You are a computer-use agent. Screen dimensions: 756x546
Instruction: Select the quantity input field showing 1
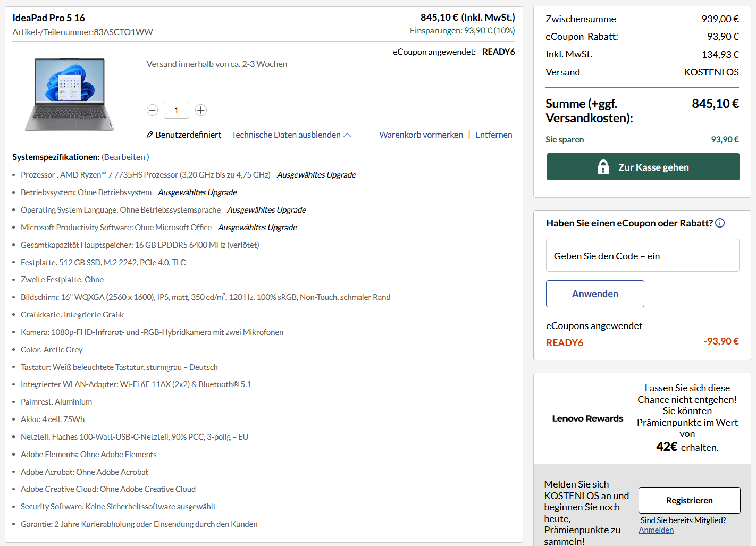(x=176, y=110)
